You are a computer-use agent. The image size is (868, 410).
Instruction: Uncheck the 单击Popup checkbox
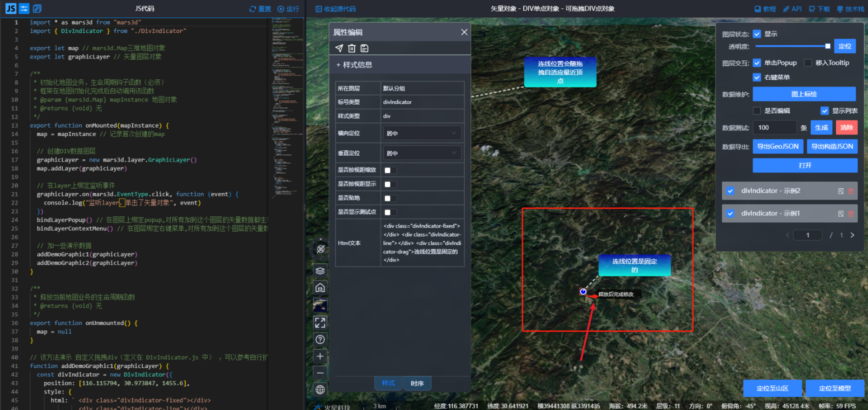coord(757,63)
